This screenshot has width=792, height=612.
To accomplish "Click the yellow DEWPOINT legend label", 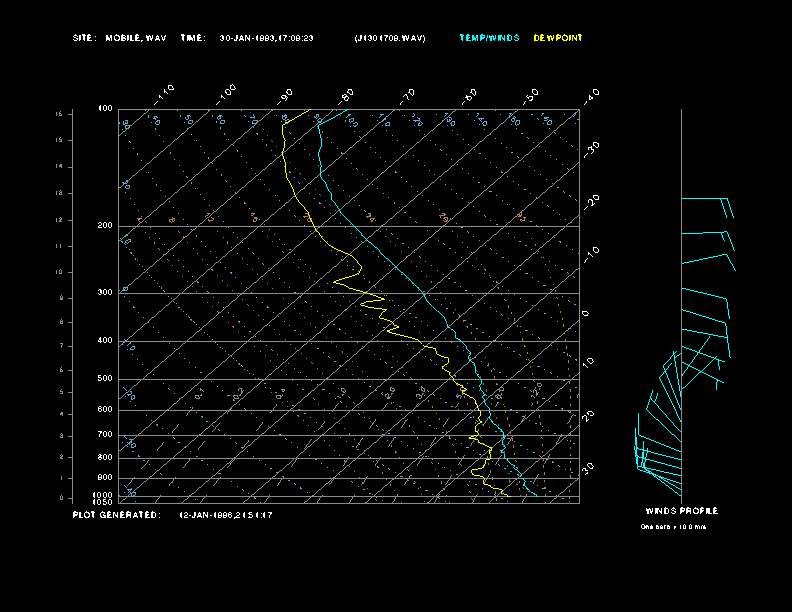I will click(x=557, y=38).
